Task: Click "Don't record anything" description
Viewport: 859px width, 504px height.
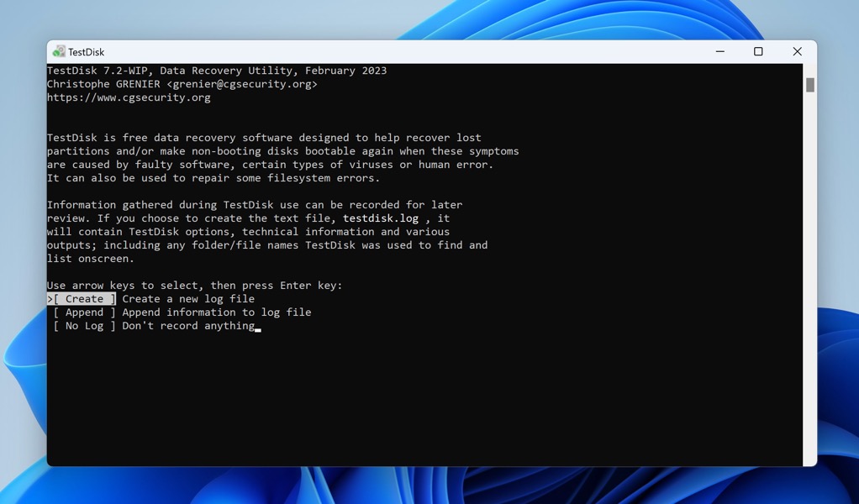Action: click(x=188, y=326)
